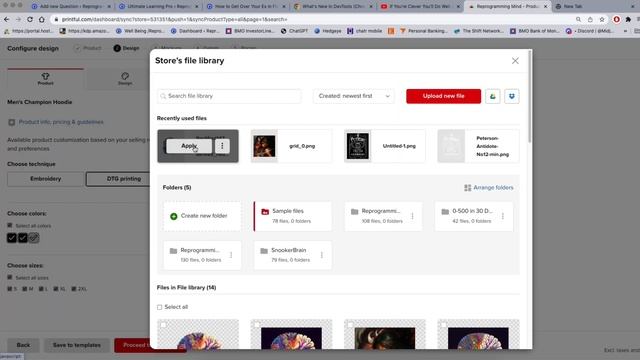
Task: Open options for the 130 files folder
Action: coord(231,255)
